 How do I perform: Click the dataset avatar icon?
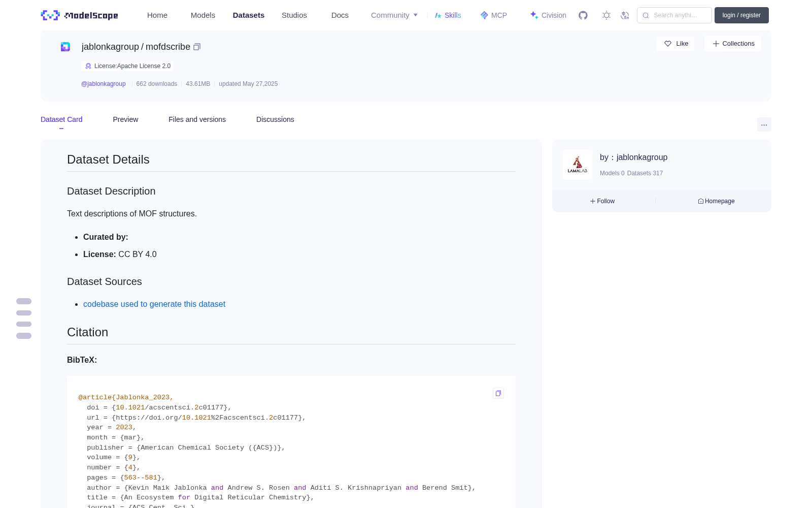pos(65,47)
